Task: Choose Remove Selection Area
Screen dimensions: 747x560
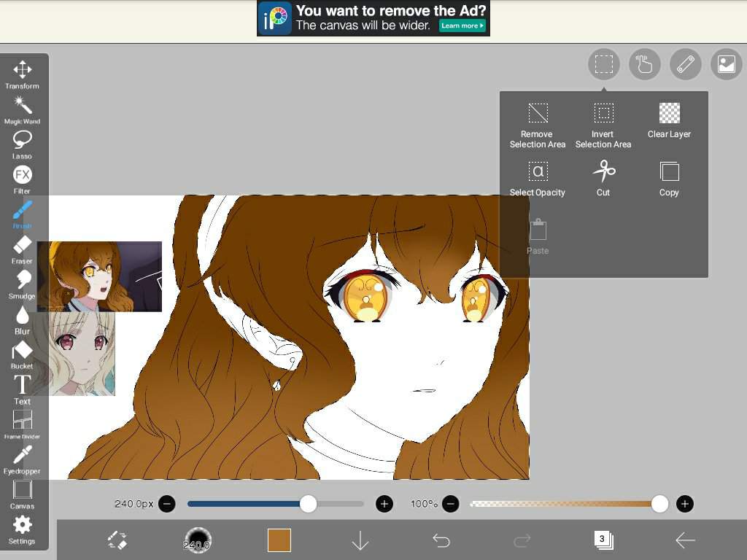Action: (x=538, y=124)
